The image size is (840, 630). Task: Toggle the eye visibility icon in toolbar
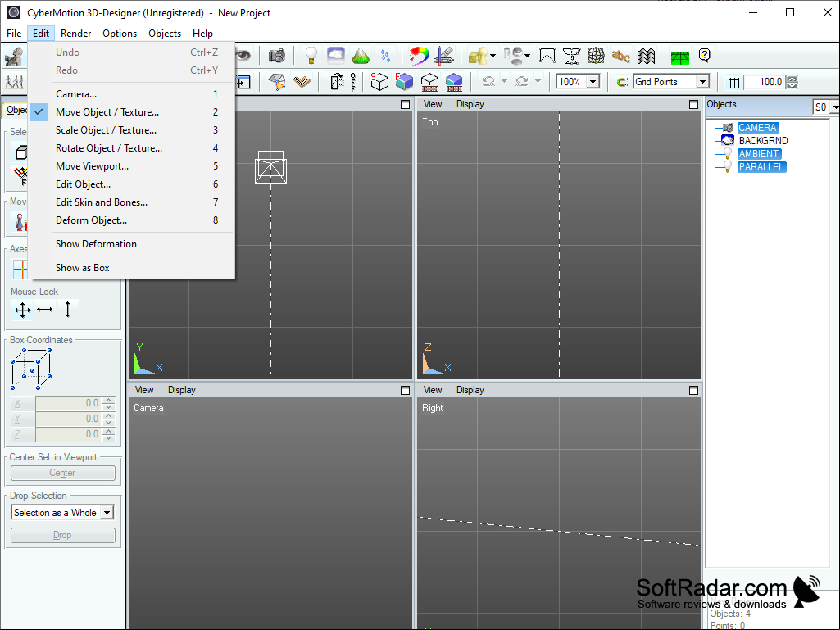point(243,55)
